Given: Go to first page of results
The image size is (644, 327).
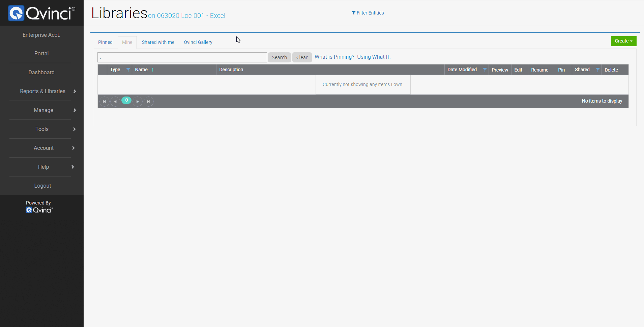Looking at the screenshot, I should click(x=105, y=102).
